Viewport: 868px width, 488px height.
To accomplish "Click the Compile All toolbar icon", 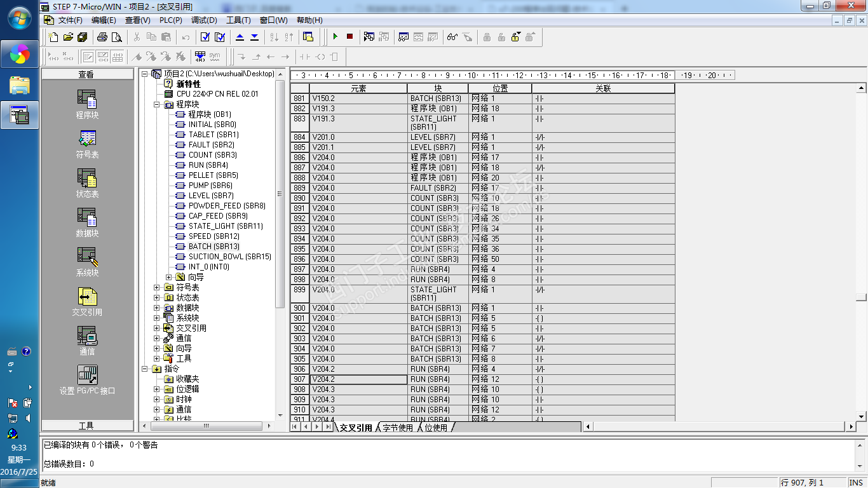I will pos(220,37).
